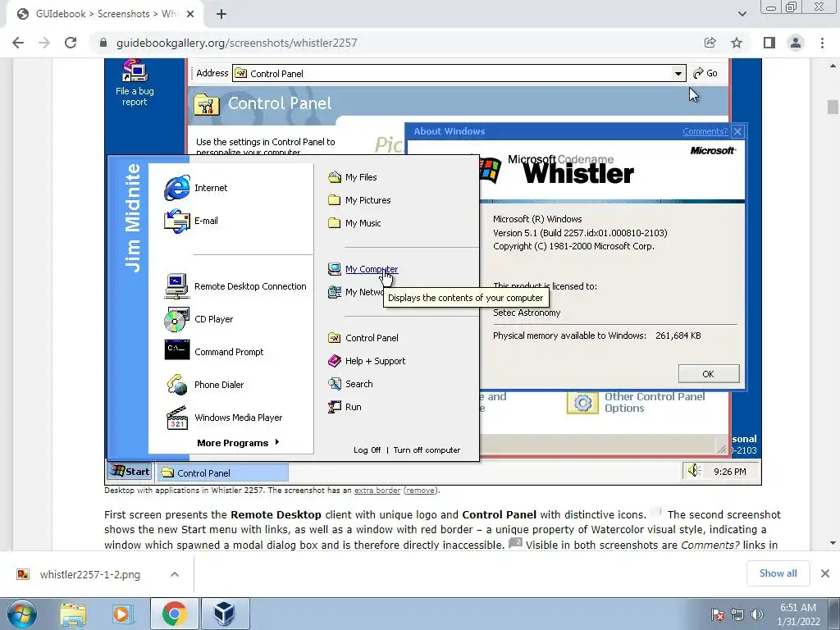Click the remove link in caption
The width and height of the screenshot is (840, 630).
420,491
